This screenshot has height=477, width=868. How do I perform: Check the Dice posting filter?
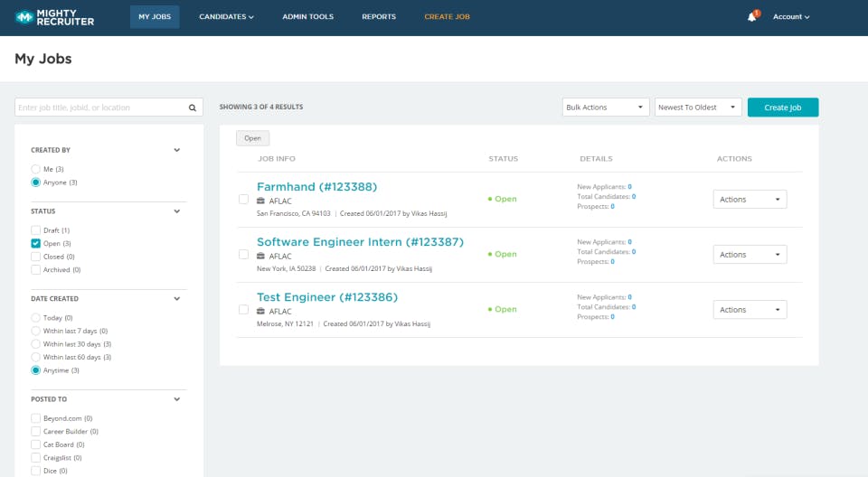35,471
